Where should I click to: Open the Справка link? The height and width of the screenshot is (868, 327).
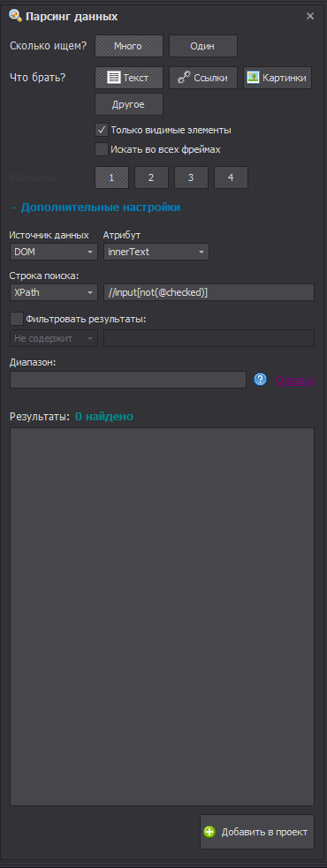(295, 381)
